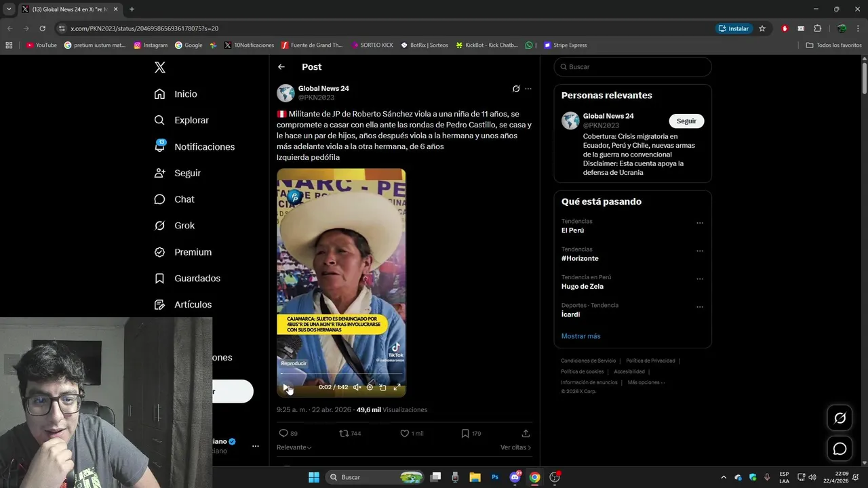Open Discord from the taskbar
Image resolution: width=868 pixels, height=488 pixels.
[x=515, y=477]
